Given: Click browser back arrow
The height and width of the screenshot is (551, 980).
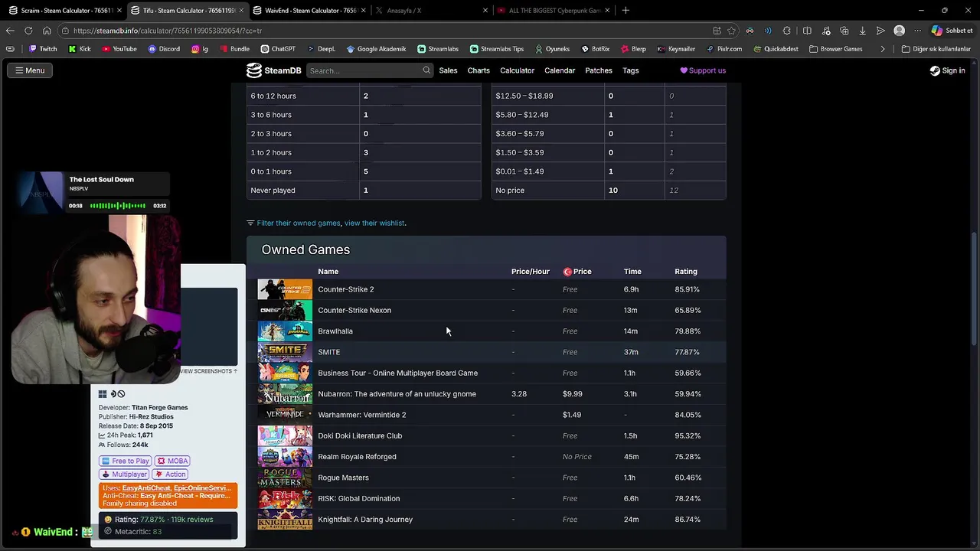Looking at the screenshot, I should click(x=10, y=31).
